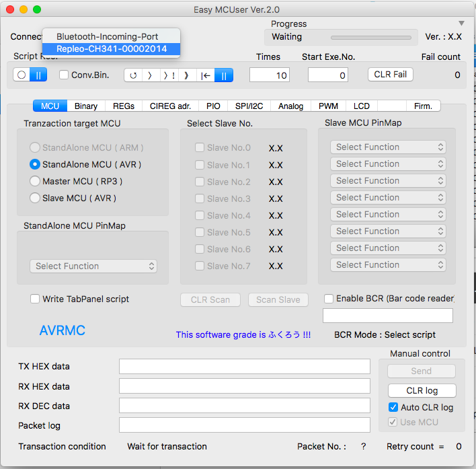Click the Scan Slave button

(x=278, y=300)
